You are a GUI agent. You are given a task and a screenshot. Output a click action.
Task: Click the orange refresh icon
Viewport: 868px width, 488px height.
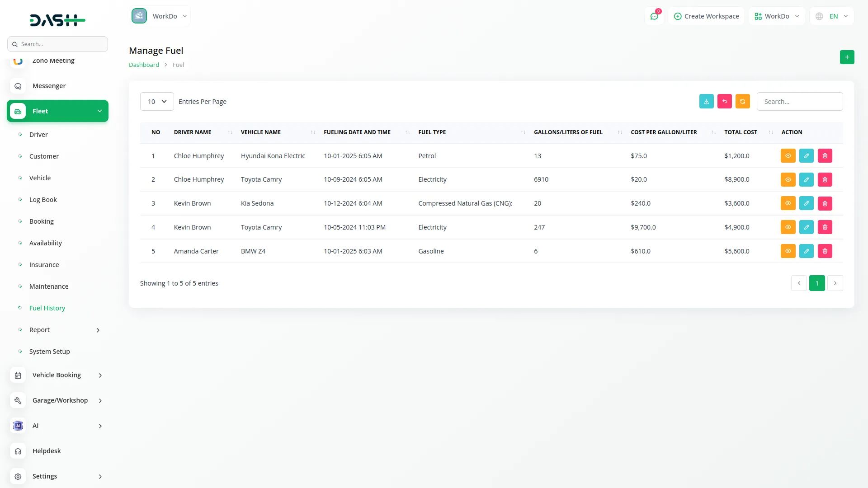coord(742,102)
